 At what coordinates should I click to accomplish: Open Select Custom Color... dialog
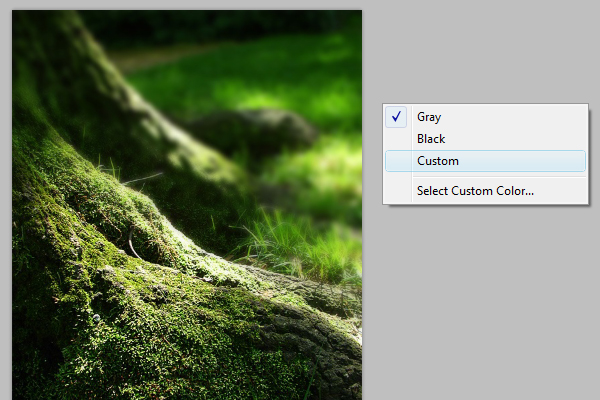pyautogui.click(x=485, y=191)
